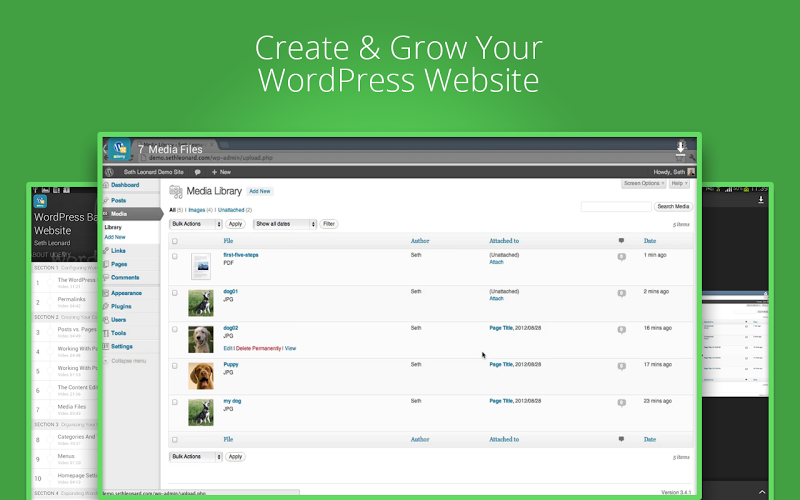800x500 pixels.
Task: Click the Posts pin icon in sidebar
Action: click(x=106, y=201)
